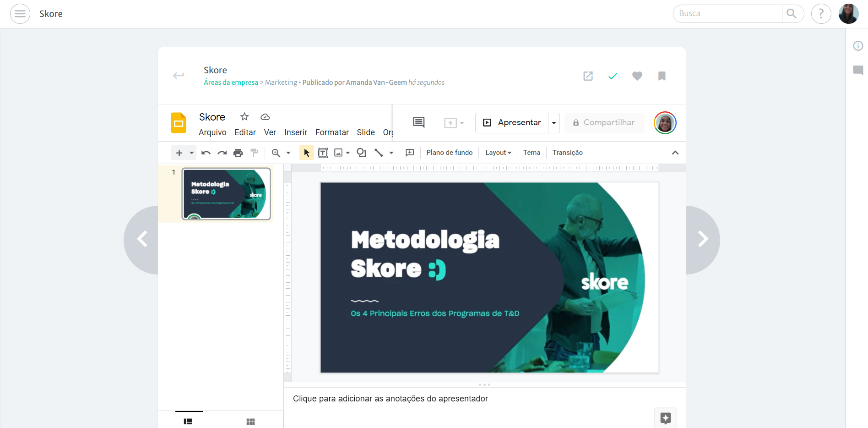
Task: Open content in new window icon
Action: click(588, 76)
